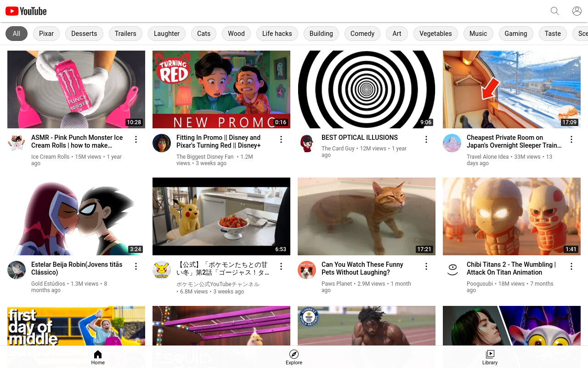Play the Starfire and Robin thumbnail
588x368 pixels.
[76, 216]
